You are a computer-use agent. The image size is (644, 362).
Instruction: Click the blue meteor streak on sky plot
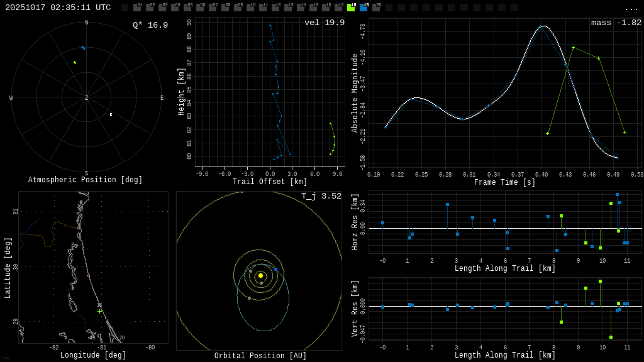pyautogui.click(x=83, y=48)
